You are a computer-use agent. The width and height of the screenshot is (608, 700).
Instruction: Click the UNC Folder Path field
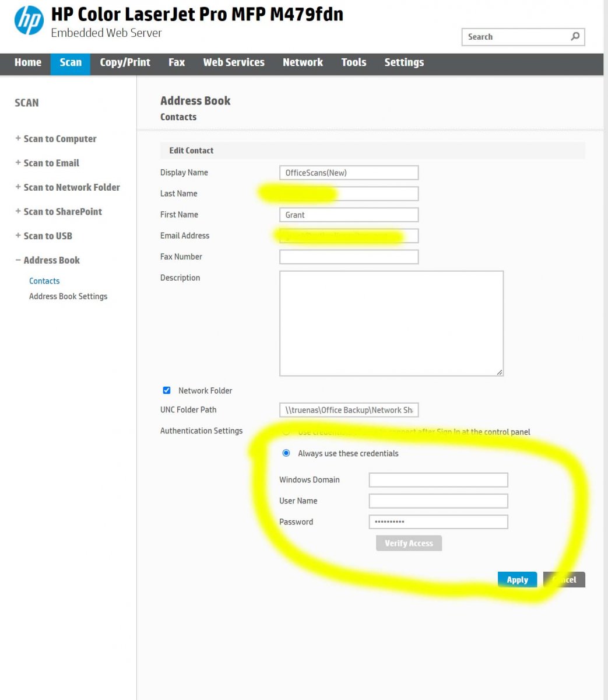coord(349,410)
